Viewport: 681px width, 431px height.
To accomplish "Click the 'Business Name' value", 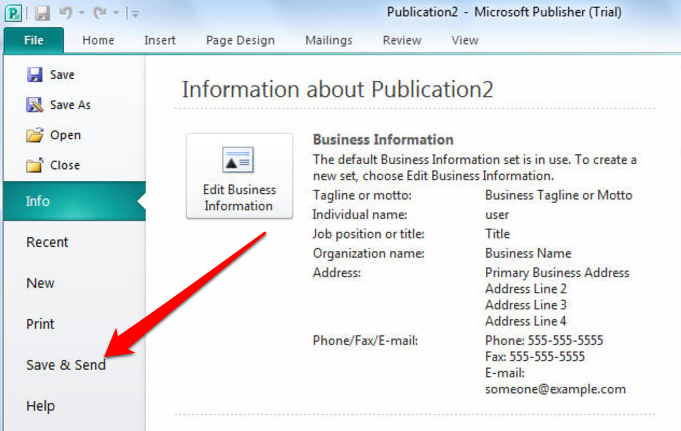I will click(x=528, y=253).
